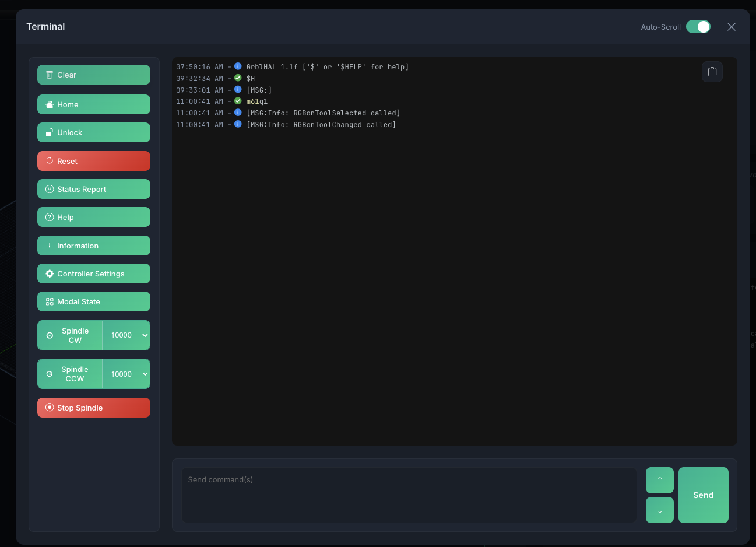
Task: Open Spindle CW speed dropdown
Action: click(126, 335)
